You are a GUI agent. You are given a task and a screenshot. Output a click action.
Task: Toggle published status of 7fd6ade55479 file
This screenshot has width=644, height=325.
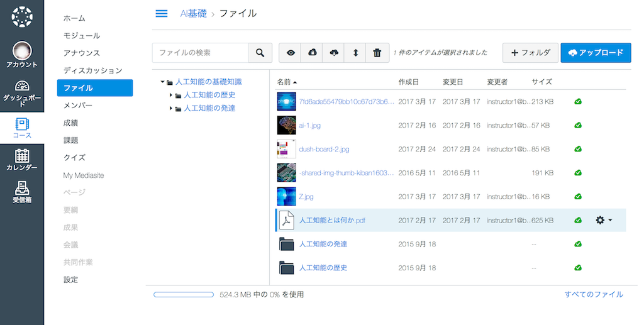(578, 101)
